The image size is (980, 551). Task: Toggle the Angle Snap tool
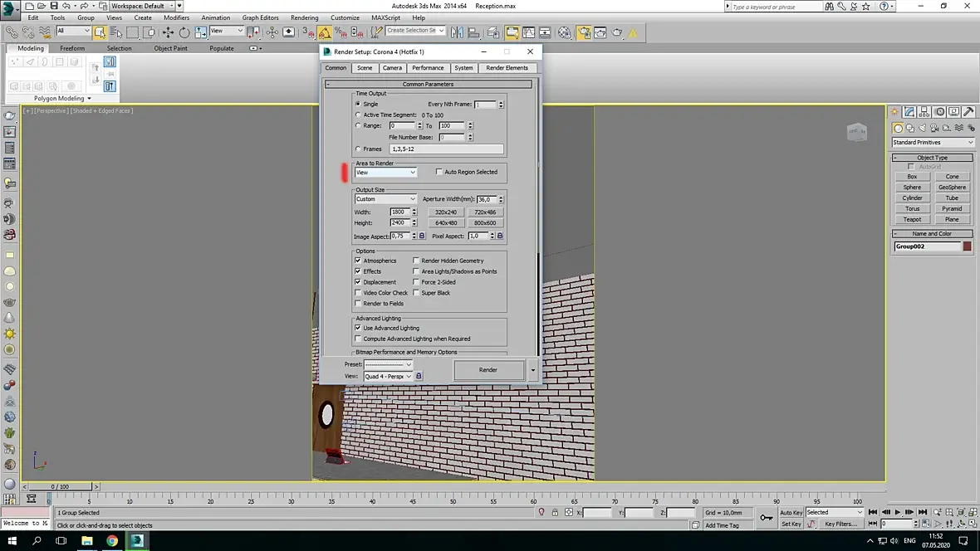coord(325,32)
